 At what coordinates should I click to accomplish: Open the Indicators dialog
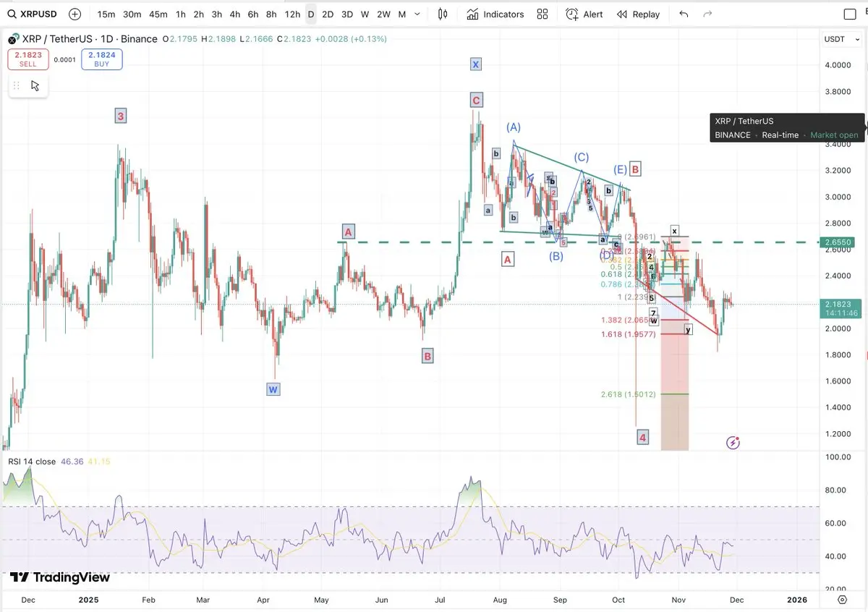pos(495,14)
